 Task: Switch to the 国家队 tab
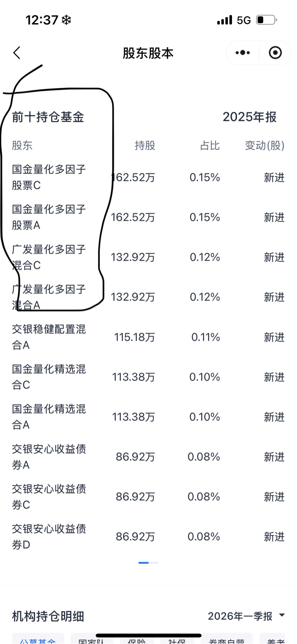(x=92, y=639)
